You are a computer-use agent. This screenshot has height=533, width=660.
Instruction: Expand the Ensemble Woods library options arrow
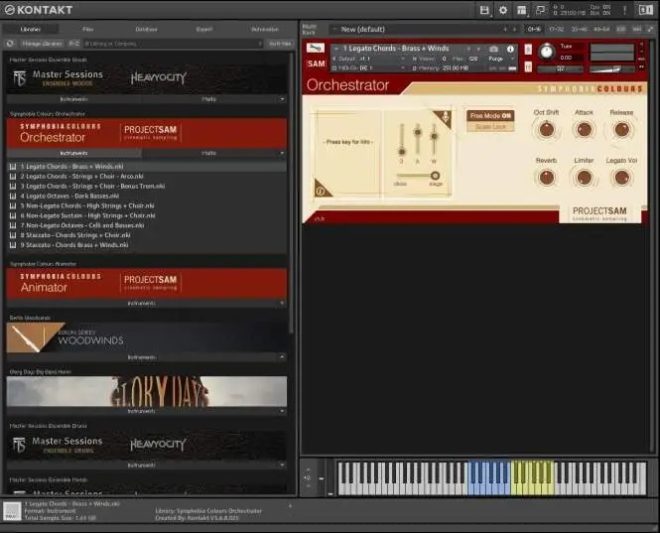click(x=282, y=99)
